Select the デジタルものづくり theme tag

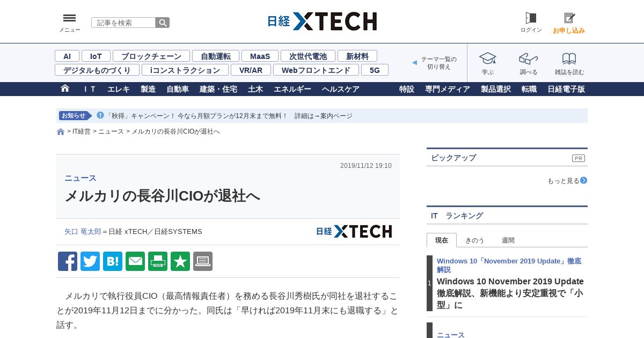[97, 70]
